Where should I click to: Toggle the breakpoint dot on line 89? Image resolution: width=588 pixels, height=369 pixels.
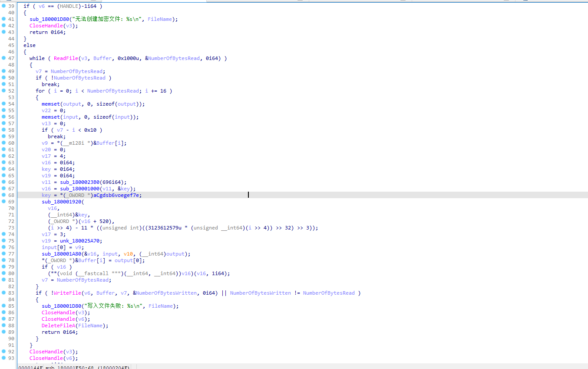coord(3,332)
